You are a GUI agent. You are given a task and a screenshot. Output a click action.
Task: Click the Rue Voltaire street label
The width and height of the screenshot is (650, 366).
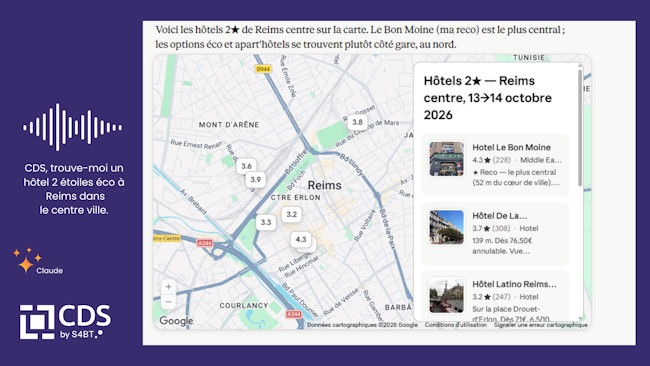[x=365, y=226]
